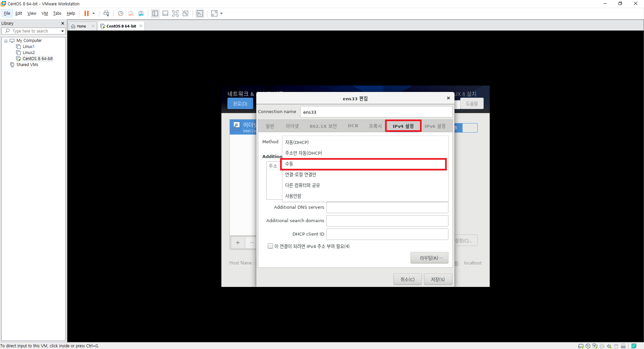Click the 완료(D) done button

(240, 104)
